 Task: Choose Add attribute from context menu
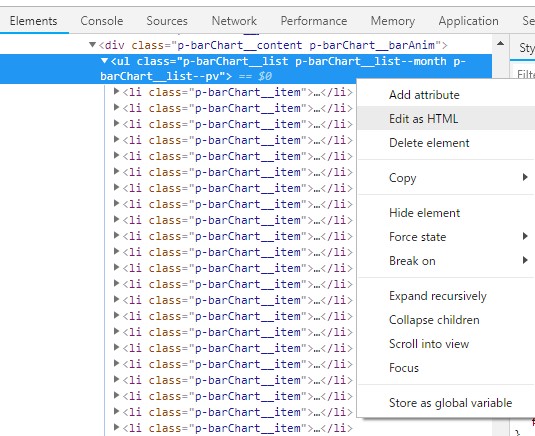(424, 95)
